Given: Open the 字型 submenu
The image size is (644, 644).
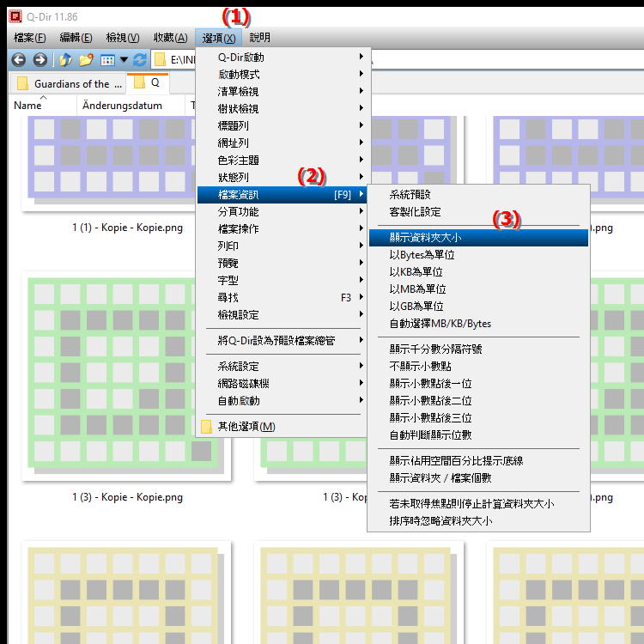Looking at the screenshot, I should (x=283, y=281).
